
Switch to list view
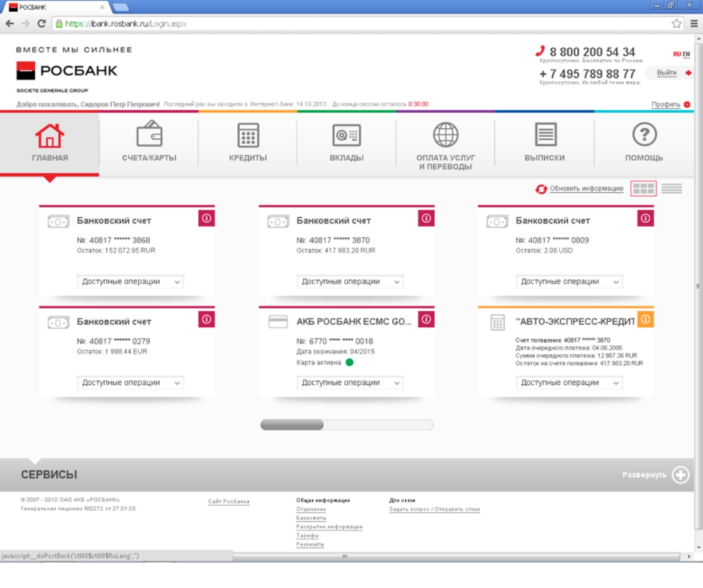pos(671,188)
